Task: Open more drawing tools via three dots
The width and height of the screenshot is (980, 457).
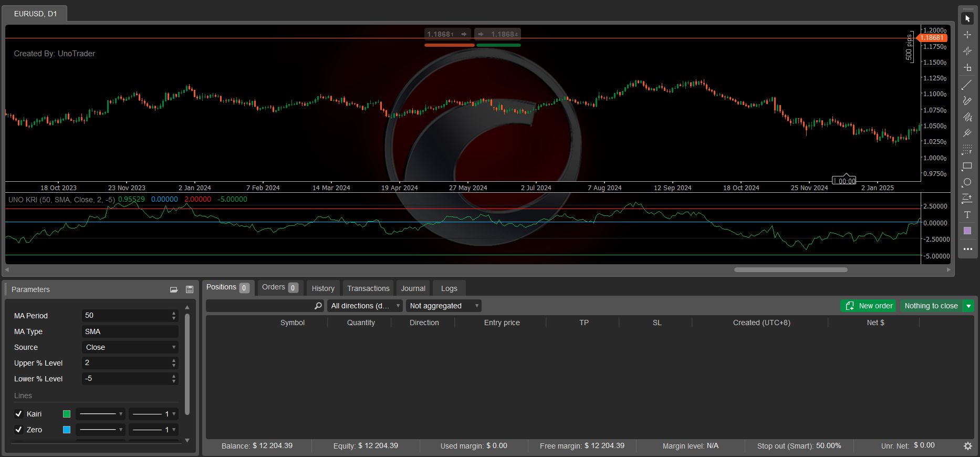Action: 967,249
